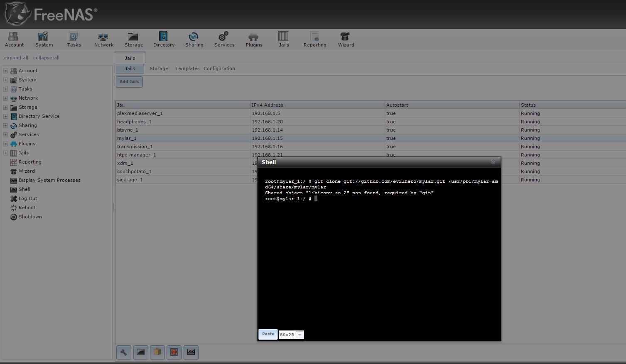Expand the System tree node
This screenshot has width=626, height=364.
coord(5,80)
